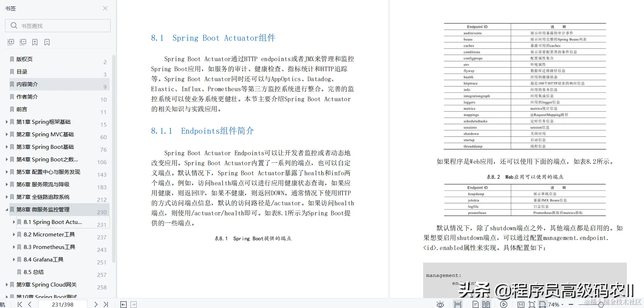This screenshot has height=308, width=644.
Task: Go to 8.3 Prometheus工具 bookmark
Action: click(x=49, y=247)
